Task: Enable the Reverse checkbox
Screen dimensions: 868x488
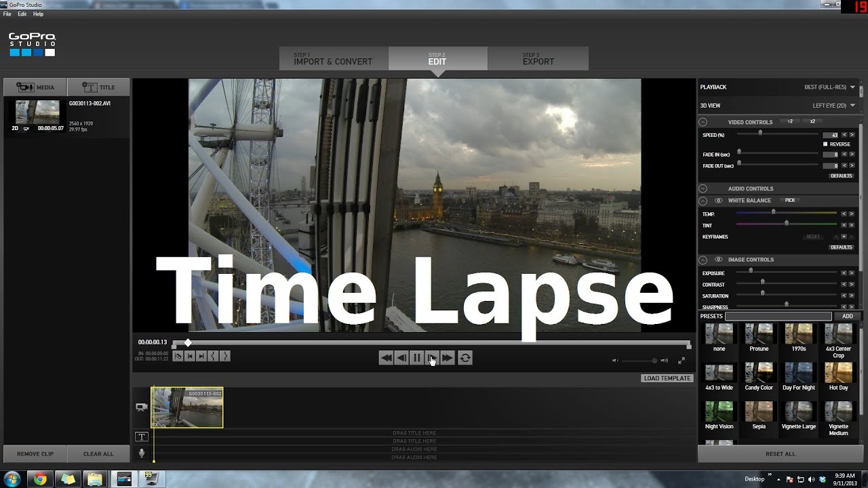Action: pyautogui.click(x=825, y=144)
